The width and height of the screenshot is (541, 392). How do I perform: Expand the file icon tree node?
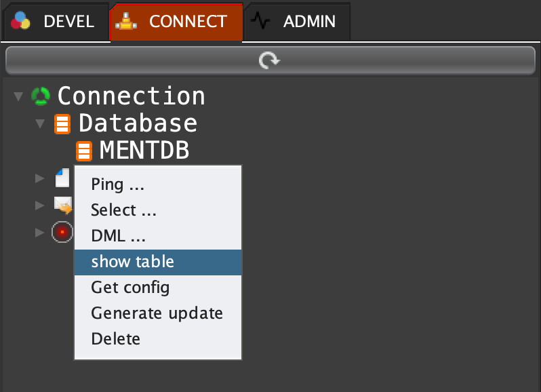coord(40,178)
